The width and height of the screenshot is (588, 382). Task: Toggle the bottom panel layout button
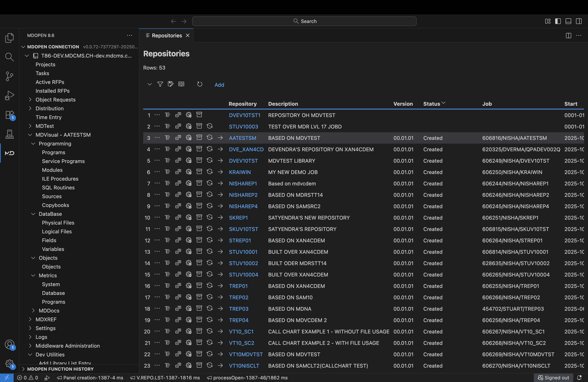click(568, 21)
